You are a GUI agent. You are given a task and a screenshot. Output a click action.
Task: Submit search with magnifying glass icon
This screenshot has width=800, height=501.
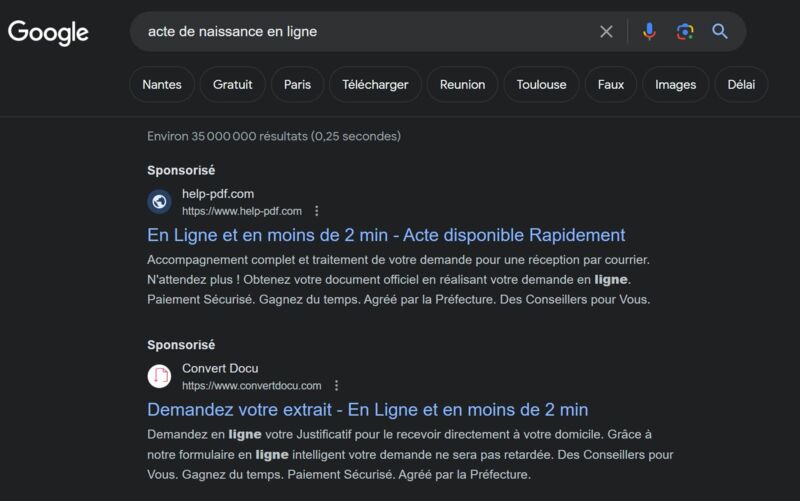tap(719, 32)
